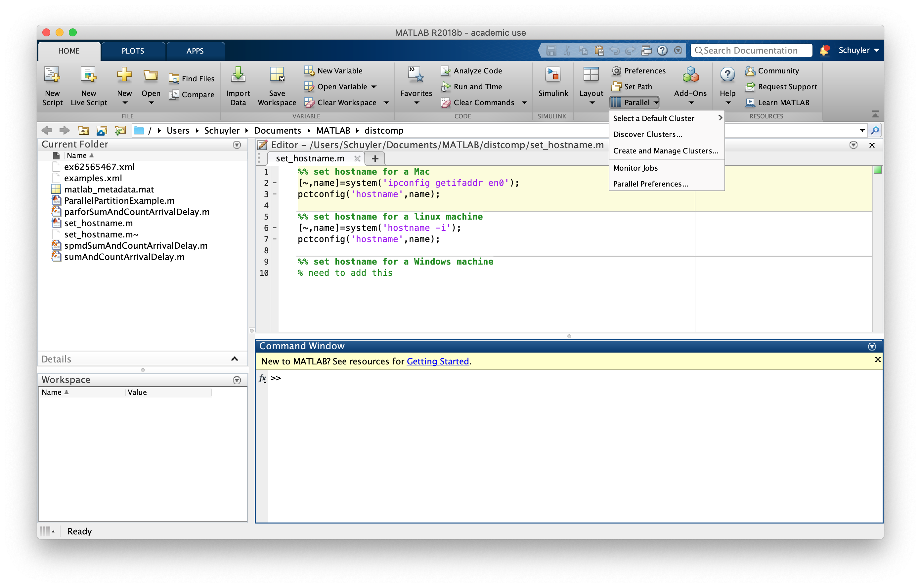Collapse the Parallel menu button
This screenshot has height=588, width=921.
[x=635, y=103]
